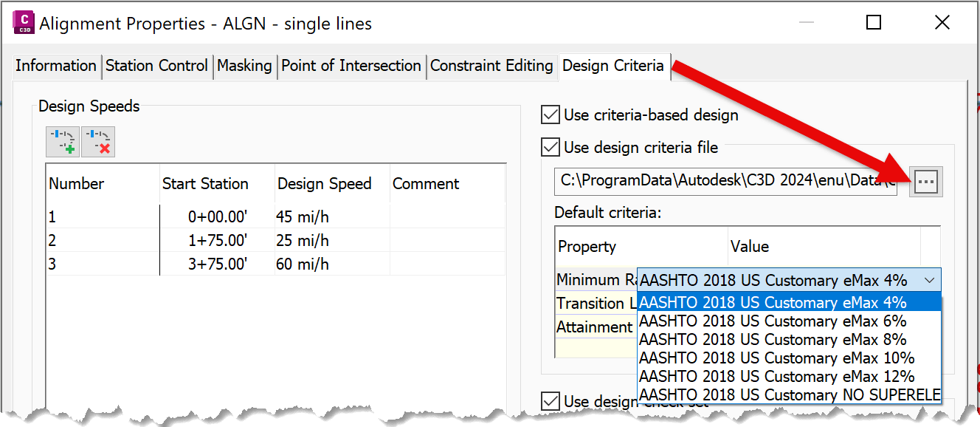
Task: Click start station 0+00.00' cell
Action: click(x=217, y=216)
